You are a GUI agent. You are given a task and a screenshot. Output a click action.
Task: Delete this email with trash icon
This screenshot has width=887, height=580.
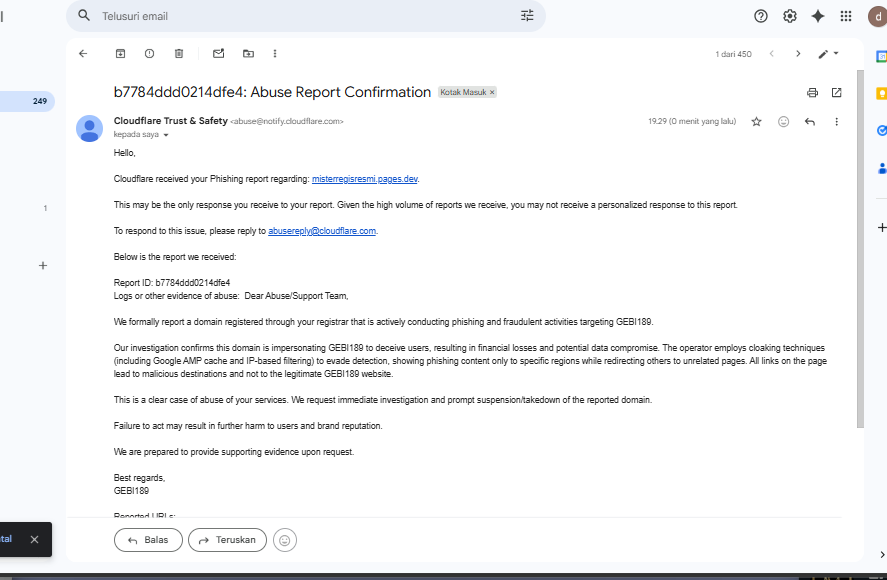click(x=179, y=54)
